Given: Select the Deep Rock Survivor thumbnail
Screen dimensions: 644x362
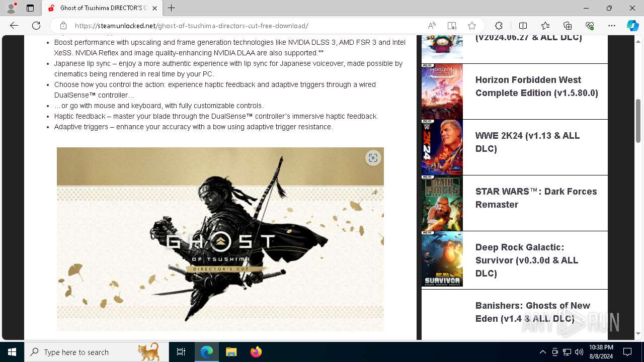Looking at the screenshot, I should click(442, 259).
